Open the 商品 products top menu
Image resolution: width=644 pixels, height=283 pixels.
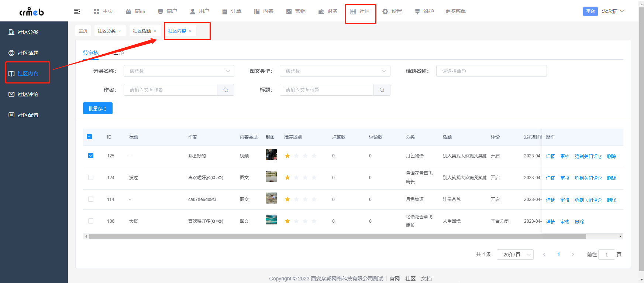(135, 11)
